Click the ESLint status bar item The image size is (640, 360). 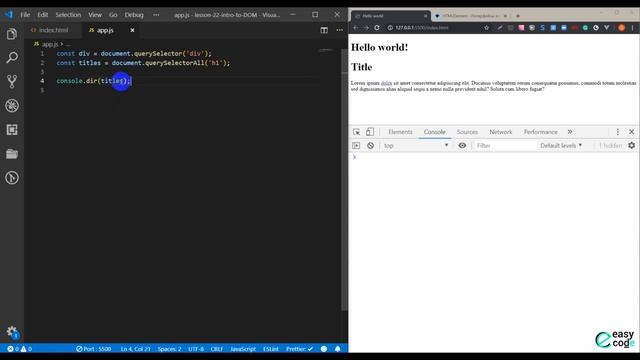(271, 349)
